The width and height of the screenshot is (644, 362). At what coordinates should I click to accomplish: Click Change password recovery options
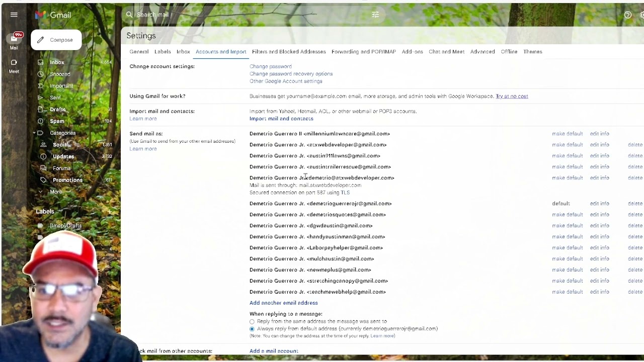pyautogui.click(x=291, y=74)
